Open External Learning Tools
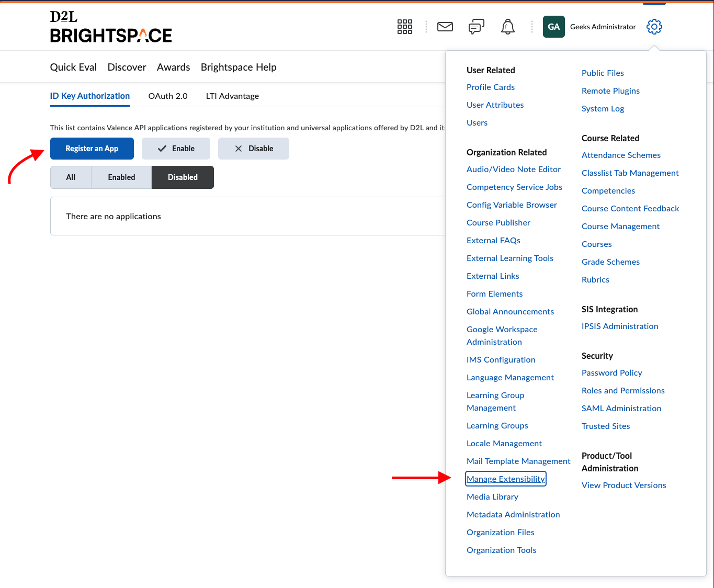The height and width of the screenshot is (588, 714). [x=510, y=258]
